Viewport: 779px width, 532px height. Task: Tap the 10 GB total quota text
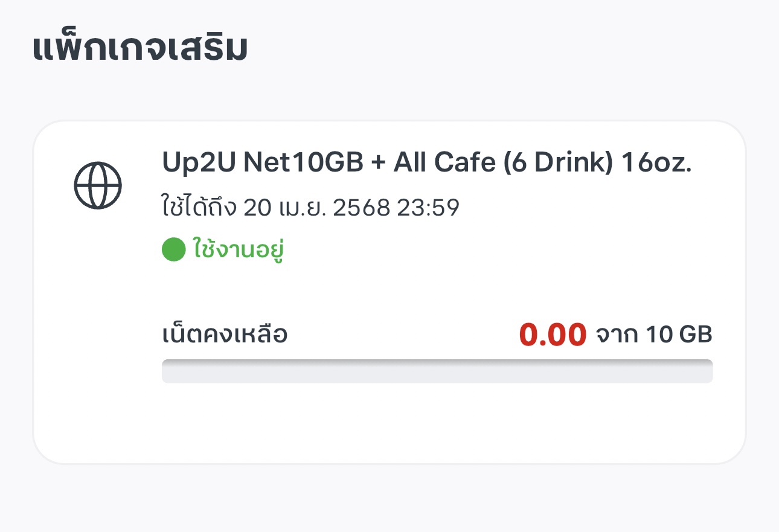679,334
